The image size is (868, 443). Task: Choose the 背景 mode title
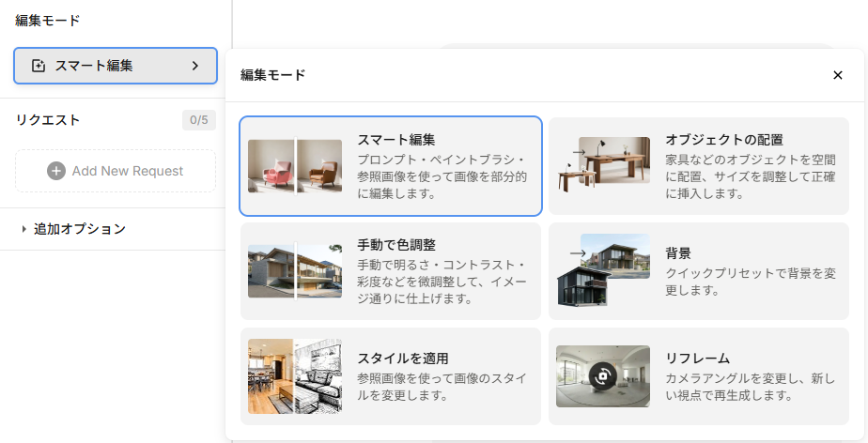pos(677,253)
